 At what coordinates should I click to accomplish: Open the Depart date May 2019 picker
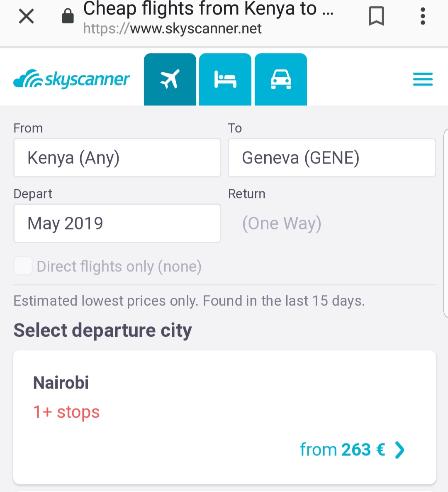pyautogui.click(x=117, y=223)
